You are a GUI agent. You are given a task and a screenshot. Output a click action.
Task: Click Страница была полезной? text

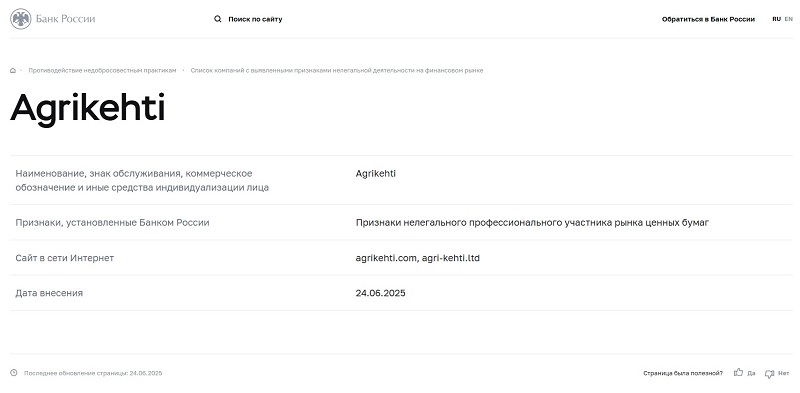[x=683, y=374]
